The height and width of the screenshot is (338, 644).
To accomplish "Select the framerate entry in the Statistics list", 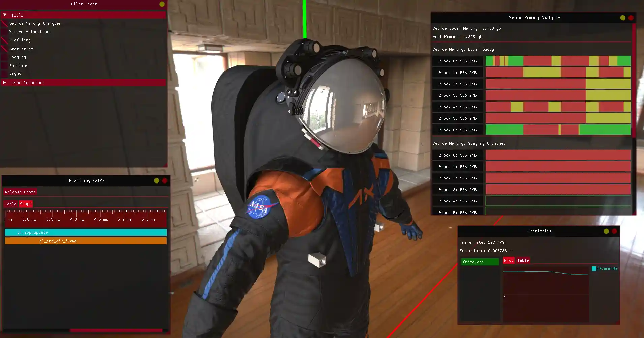I will point(479,262).
